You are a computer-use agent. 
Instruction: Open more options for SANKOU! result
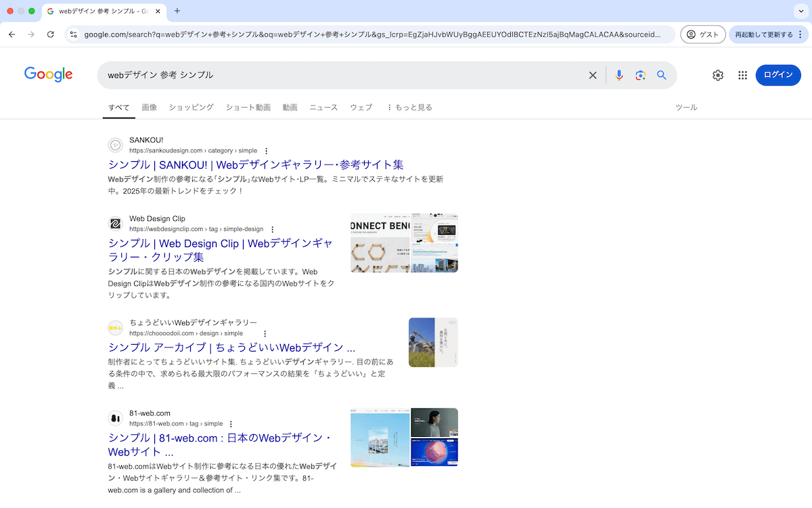pyautogui.click(x=267, y=150)
